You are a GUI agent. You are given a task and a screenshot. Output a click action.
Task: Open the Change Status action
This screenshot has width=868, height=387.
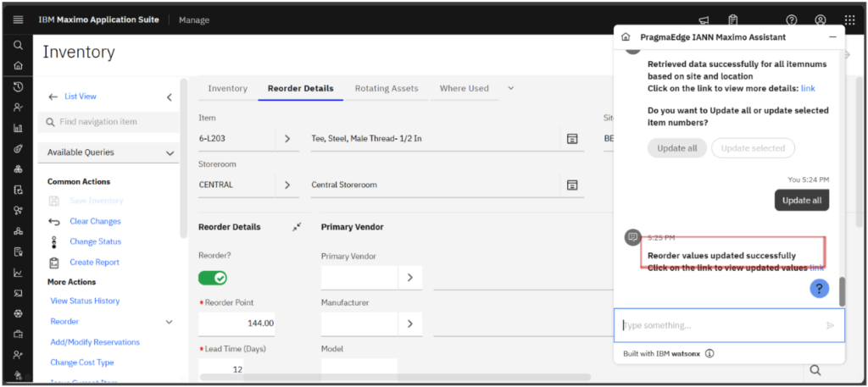(95, 241)
